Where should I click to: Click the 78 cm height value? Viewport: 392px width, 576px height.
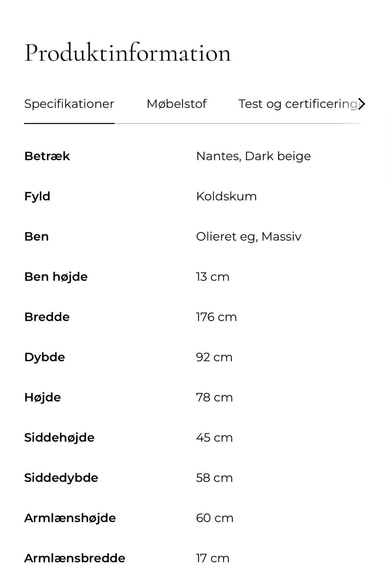click(x=214, y=397)
